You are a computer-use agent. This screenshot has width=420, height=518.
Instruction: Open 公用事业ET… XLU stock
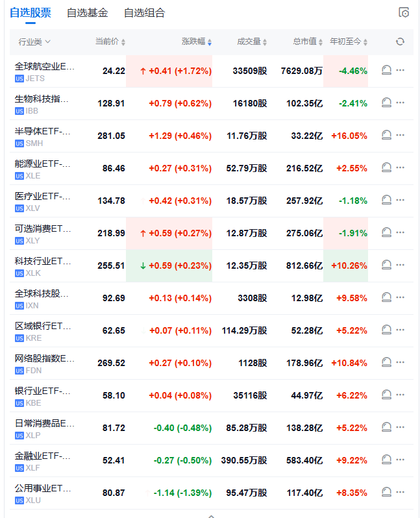[43, 493]
